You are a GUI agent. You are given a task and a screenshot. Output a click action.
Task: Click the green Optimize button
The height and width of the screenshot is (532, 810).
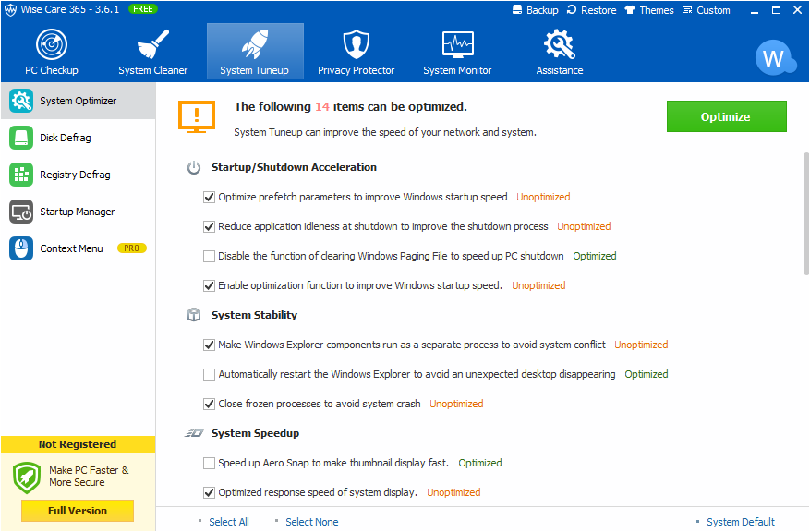pos(726,116)
